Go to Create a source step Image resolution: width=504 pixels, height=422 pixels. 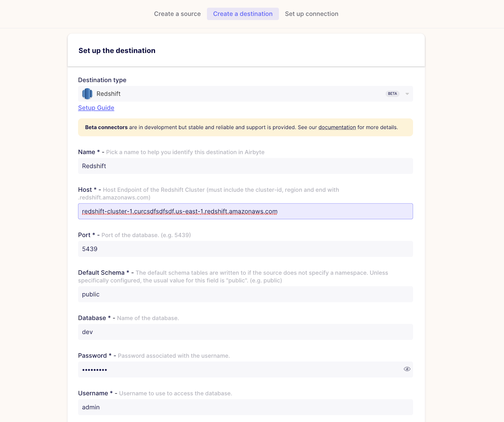click(x=177, y=14)
